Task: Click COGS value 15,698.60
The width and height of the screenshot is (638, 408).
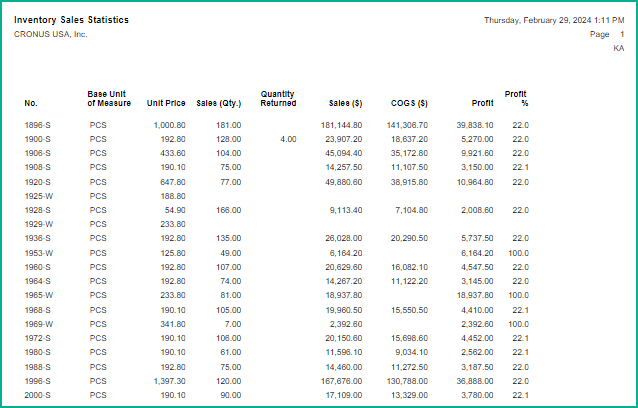Action: tap(409, 338)
